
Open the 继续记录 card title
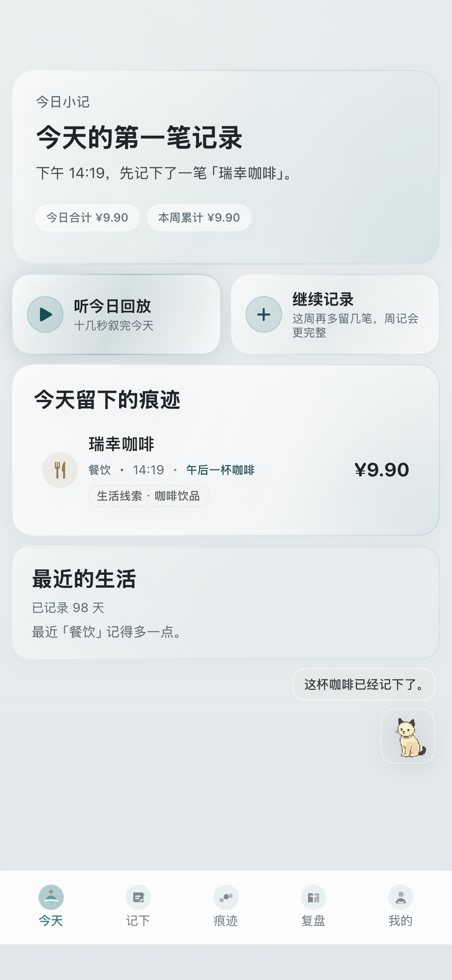323,299
